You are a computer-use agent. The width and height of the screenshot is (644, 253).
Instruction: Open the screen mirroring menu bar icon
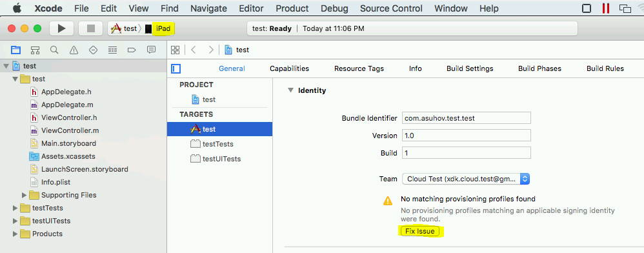pyautogui.click(x=625, y=8)
